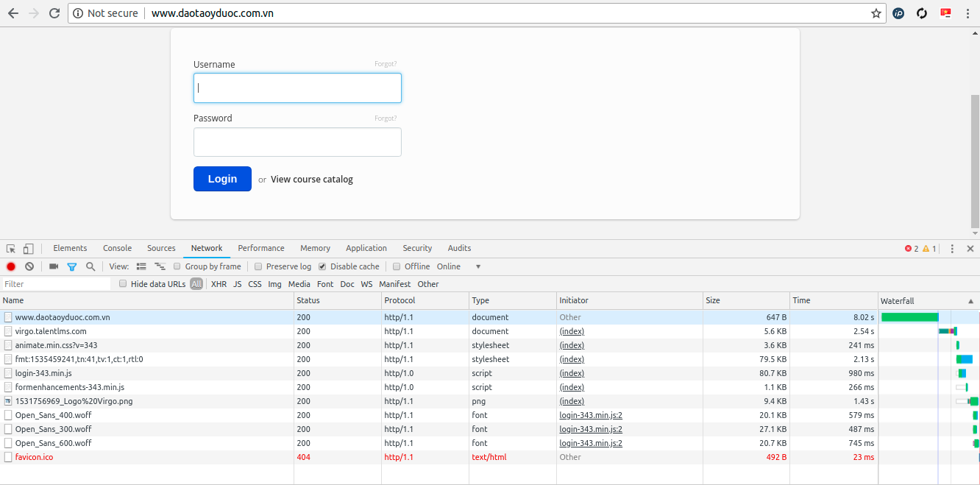Bookmark this page with the star icon
The width and height of the screenshot is (980, 485).
[876, 13]
